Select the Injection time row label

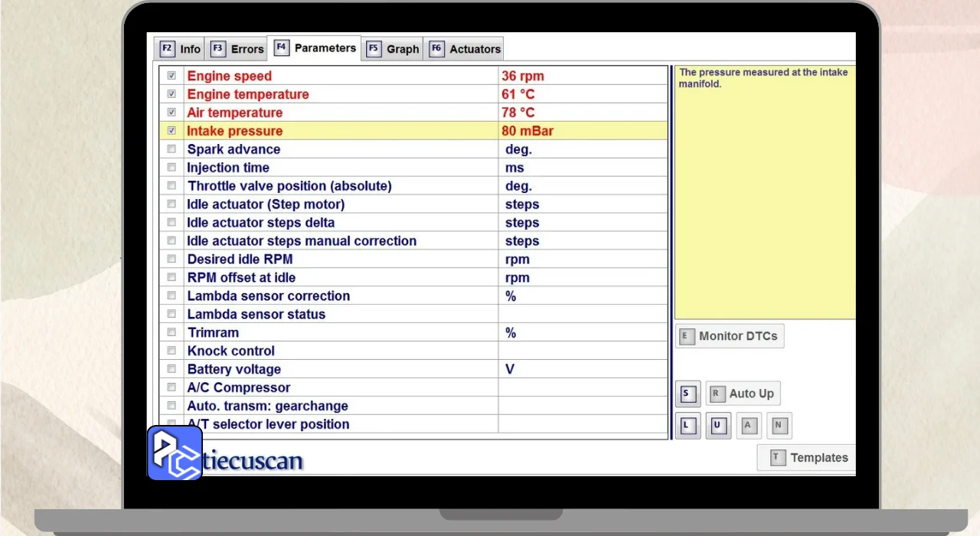tap(228, 168)
